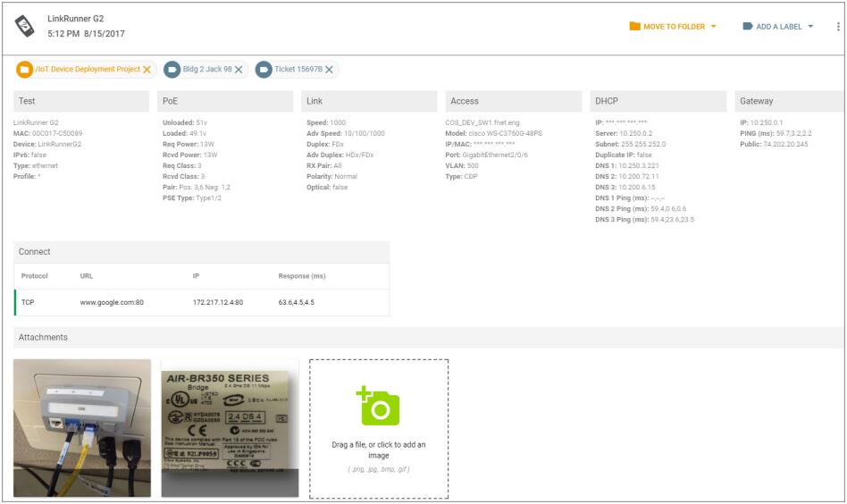Viewport: 847px width, 504px height.
Task: Expand the Add a Label dropdown
Action: coord(777,27)
